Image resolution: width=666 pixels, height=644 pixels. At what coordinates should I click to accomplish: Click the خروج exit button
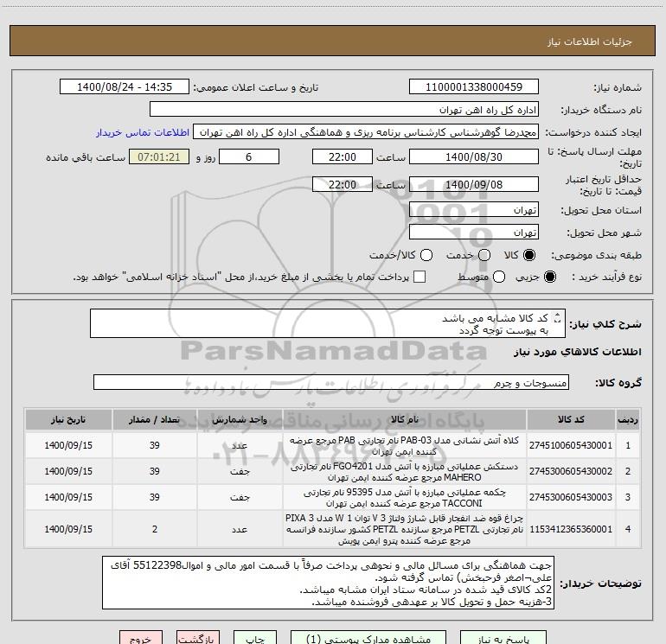(141, 638)
